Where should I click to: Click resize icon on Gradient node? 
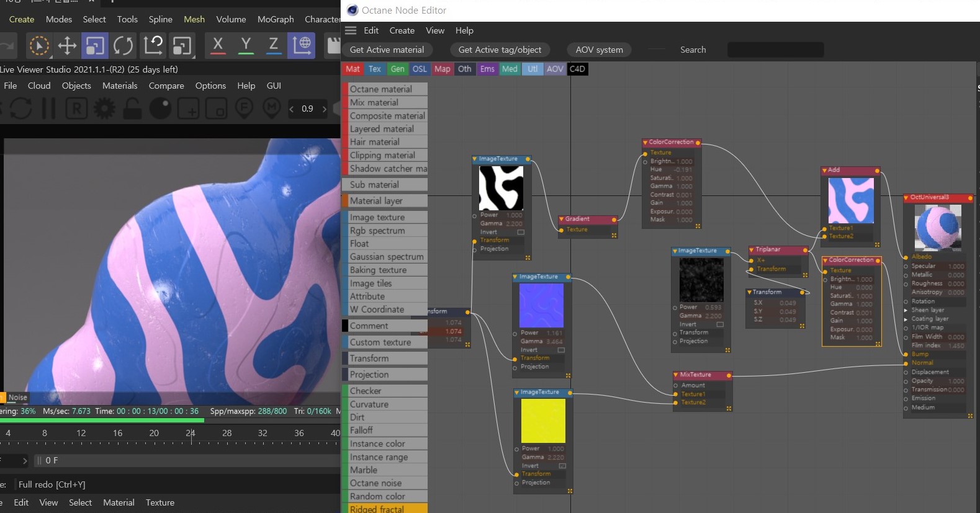pyautogui.click(x=614, y=235)
